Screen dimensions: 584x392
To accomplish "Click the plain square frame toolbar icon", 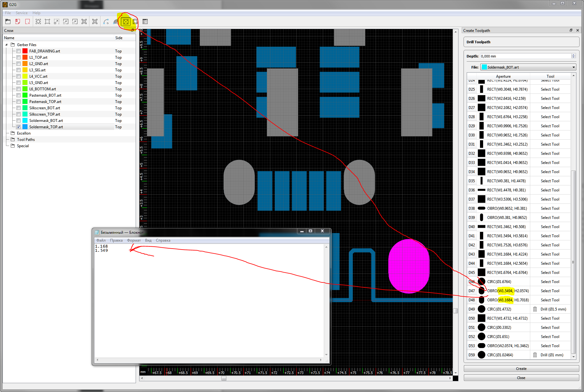I will 47,21.
